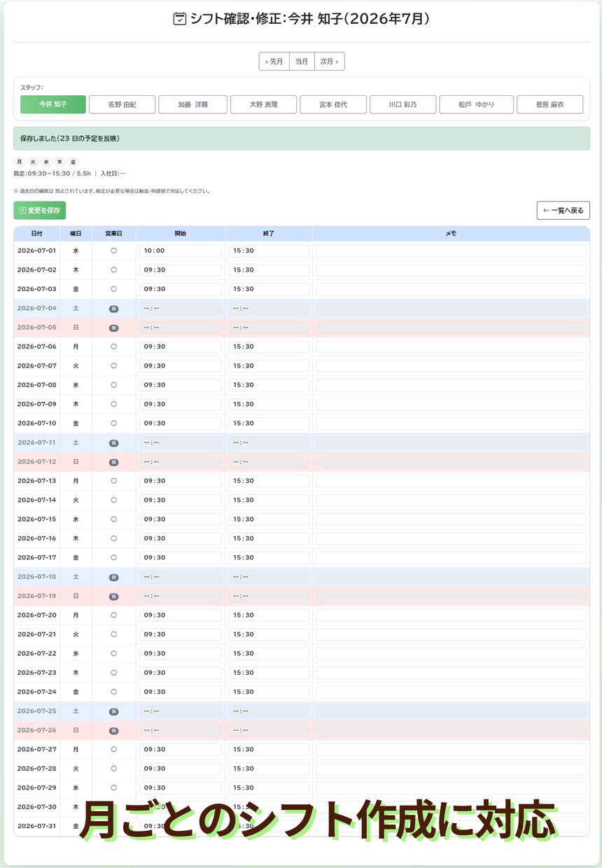The image size is (602, 868).
Task: Edit start time for 2026-07-03
Action: point(181,289)
